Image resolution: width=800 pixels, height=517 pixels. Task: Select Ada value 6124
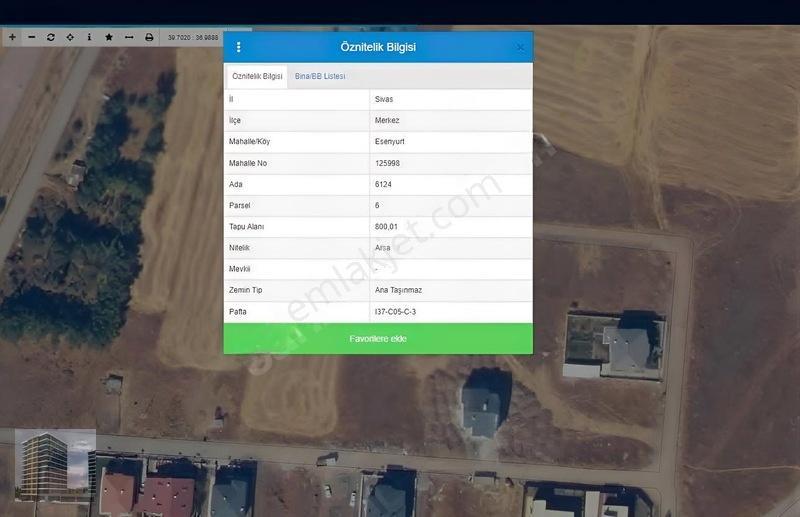[x=383, y=184]
